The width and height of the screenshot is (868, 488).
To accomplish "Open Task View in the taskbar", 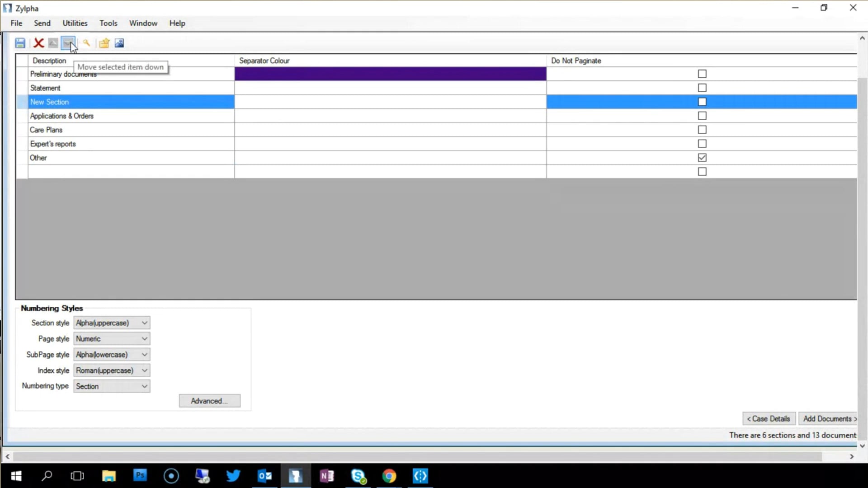I will click(x=78, y=476).
